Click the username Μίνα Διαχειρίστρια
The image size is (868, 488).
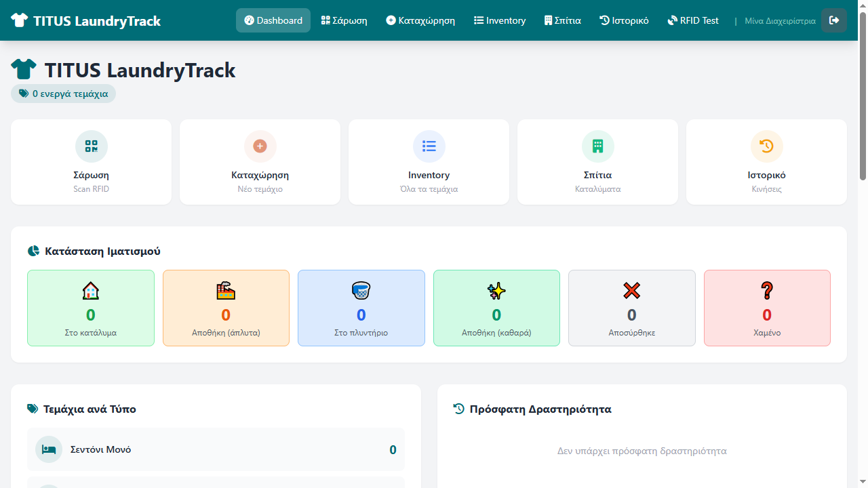coord(780,21)
